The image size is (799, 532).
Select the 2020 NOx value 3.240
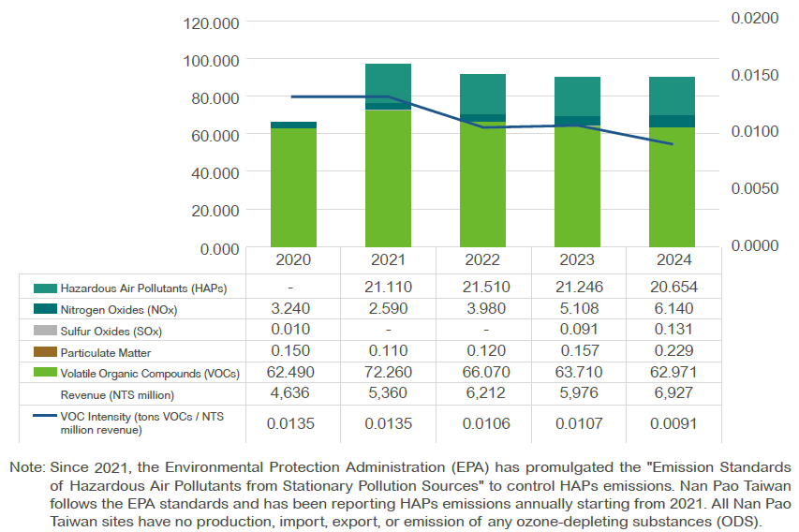tap(293, 308)
